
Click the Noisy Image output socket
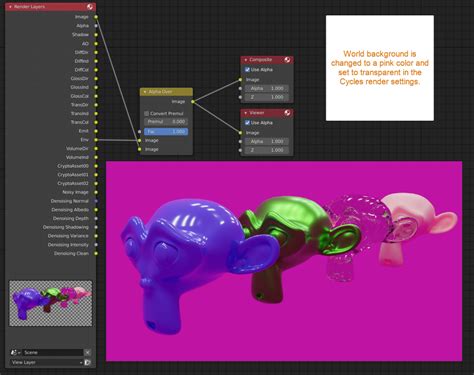[x=96, y=192]
